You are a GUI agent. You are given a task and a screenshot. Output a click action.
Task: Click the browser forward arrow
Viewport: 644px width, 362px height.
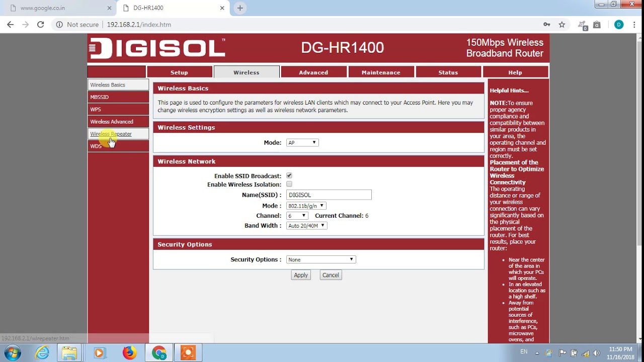(x=25, y=24)
